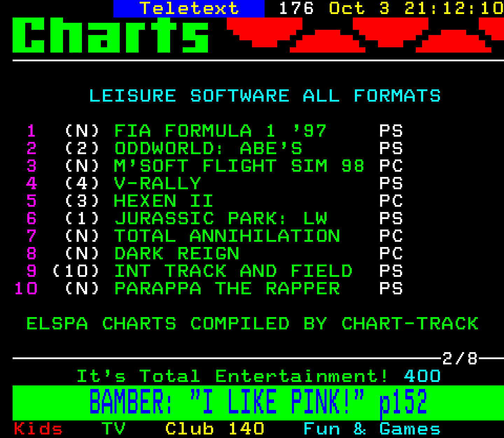Click the magenta position number 8
Screen dimensions: 504x438
tap(31, 254)
